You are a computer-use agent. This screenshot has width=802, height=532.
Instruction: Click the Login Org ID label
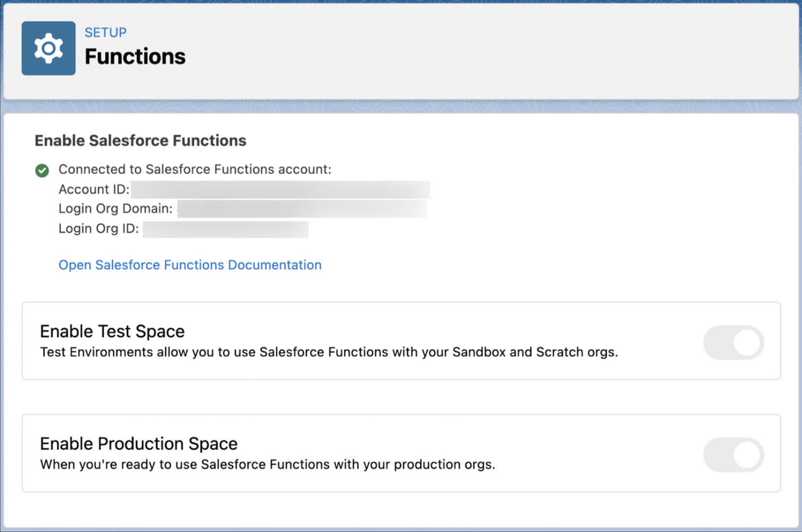coord(98,229)
